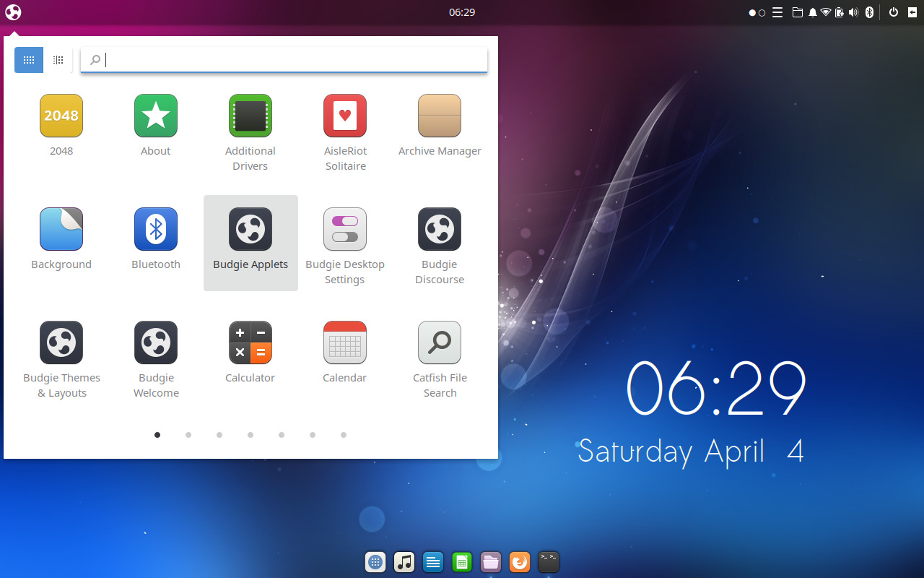Open the Budgie menu in the top panel
This screenshot has width=924, height=578.
12,12
